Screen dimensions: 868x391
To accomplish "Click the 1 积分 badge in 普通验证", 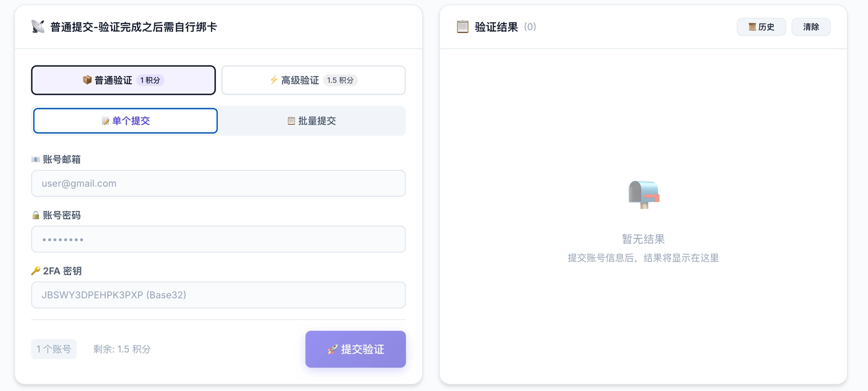I will [150, 80].
